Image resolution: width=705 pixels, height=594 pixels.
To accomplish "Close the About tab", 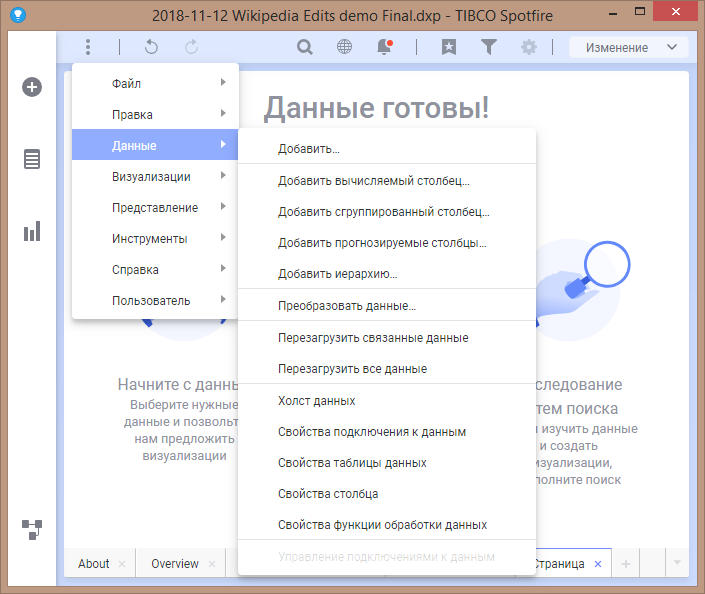I will coord(122,564).
